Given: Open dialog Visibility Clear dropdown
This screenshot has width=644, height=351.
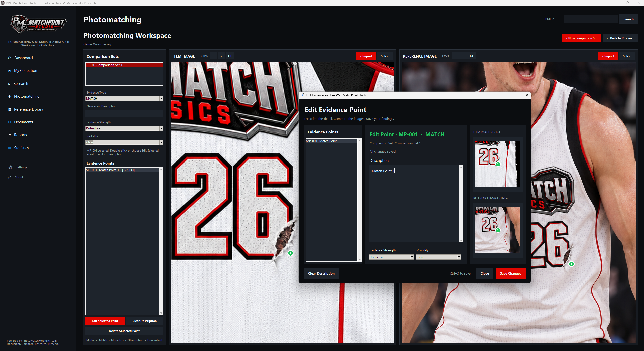Looking at the screenshot, I should click(438, 257).
